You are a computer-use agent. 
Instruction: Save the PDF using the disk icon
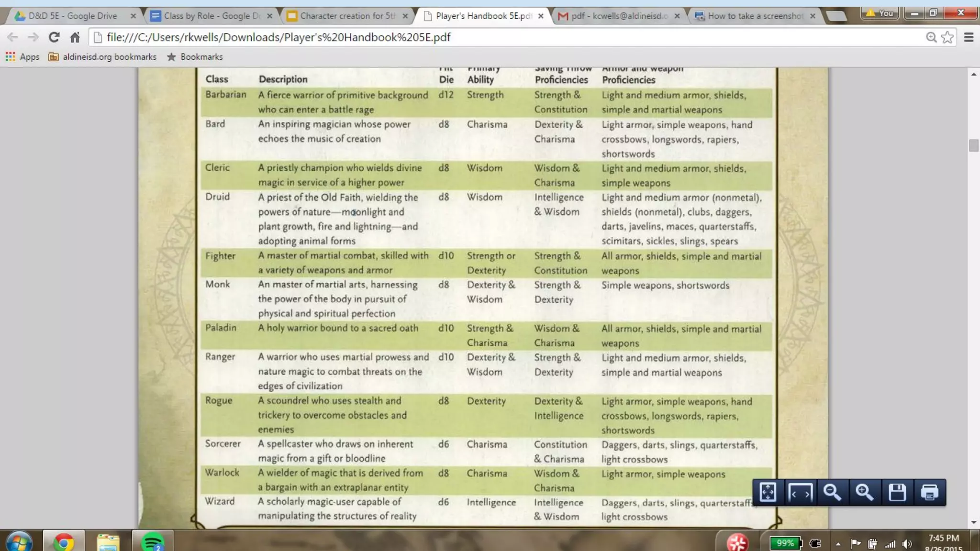point(897,492)
